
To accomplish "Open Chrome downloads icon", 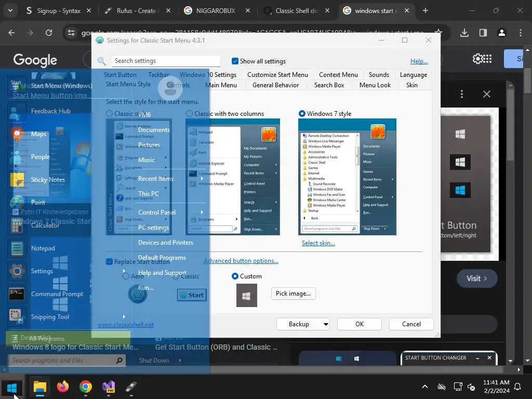I will pos(464,33).
